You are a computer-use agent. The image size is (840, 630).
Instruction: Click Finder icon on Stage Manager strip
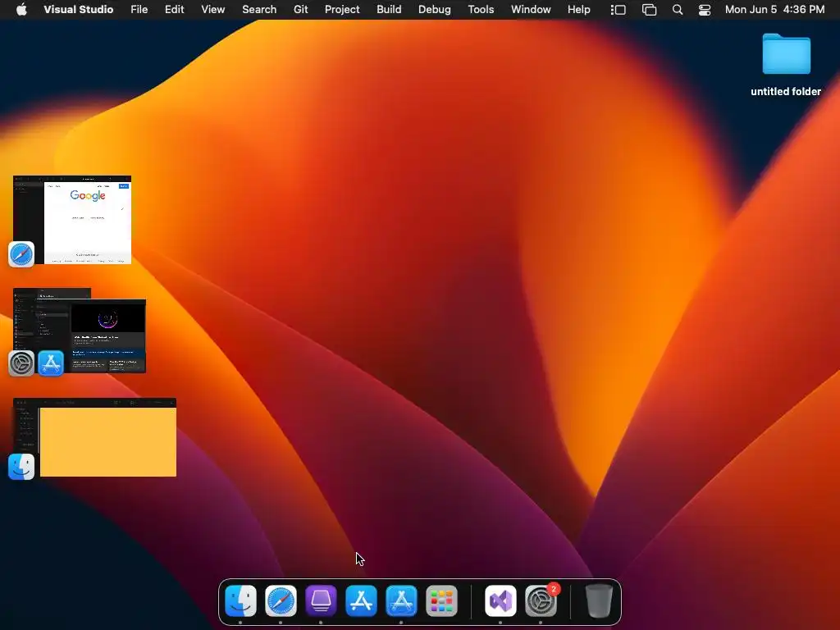click(x=21, y=467)
